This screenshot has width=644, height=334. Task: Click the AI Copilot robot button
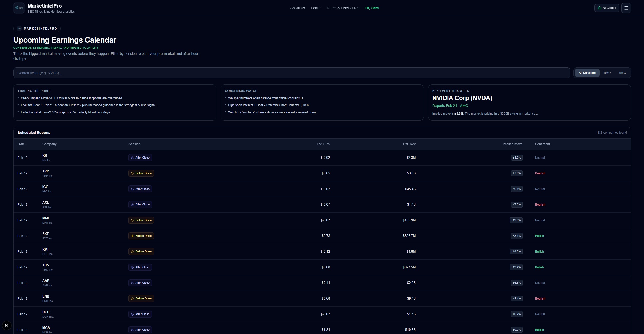[607, 8]
